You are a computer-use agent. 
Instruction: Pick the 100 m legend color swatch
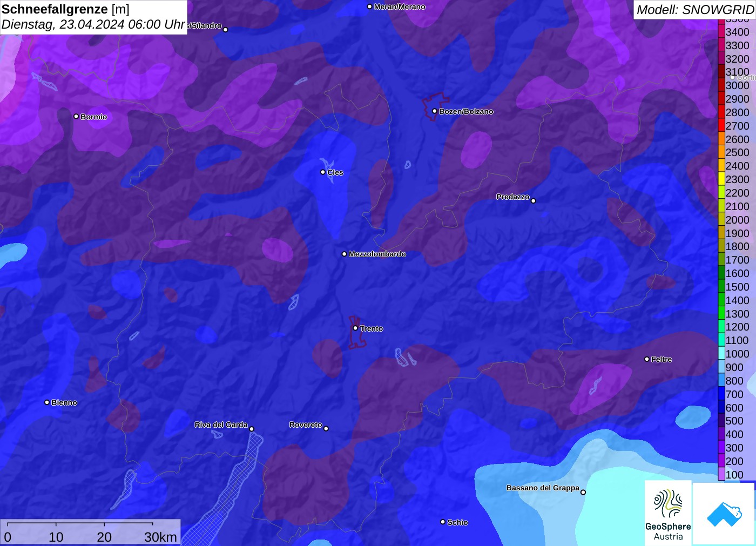click(x=721, y=474)
